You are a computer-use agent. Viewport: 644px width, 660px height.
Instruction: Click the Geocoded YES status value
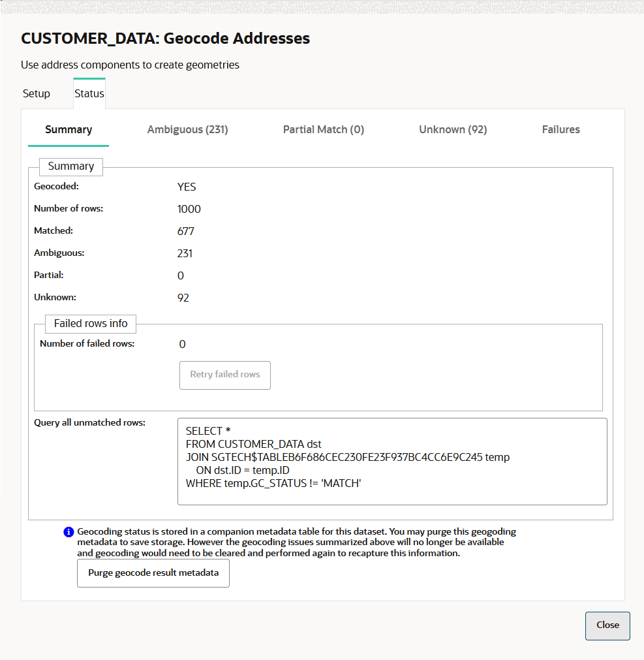pos(187,187)
